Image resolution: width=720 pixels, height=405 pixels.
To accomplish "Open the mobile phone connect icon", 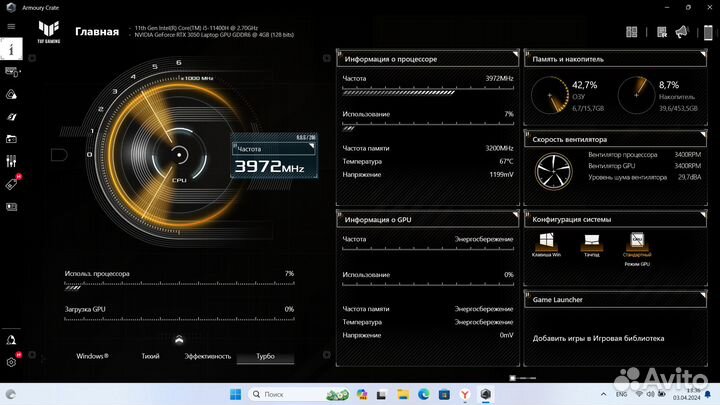I will pos(708,33).
